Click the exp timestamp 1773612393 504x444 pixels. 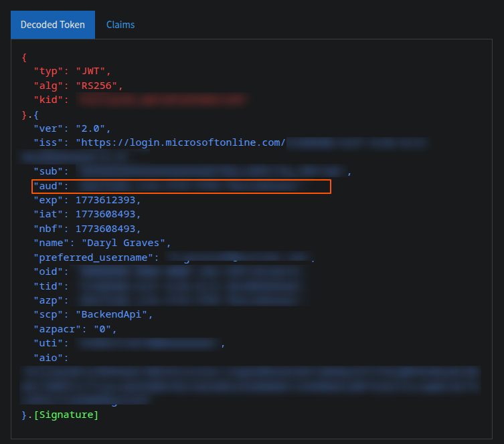pyautogui.click(x=108, y=200)
